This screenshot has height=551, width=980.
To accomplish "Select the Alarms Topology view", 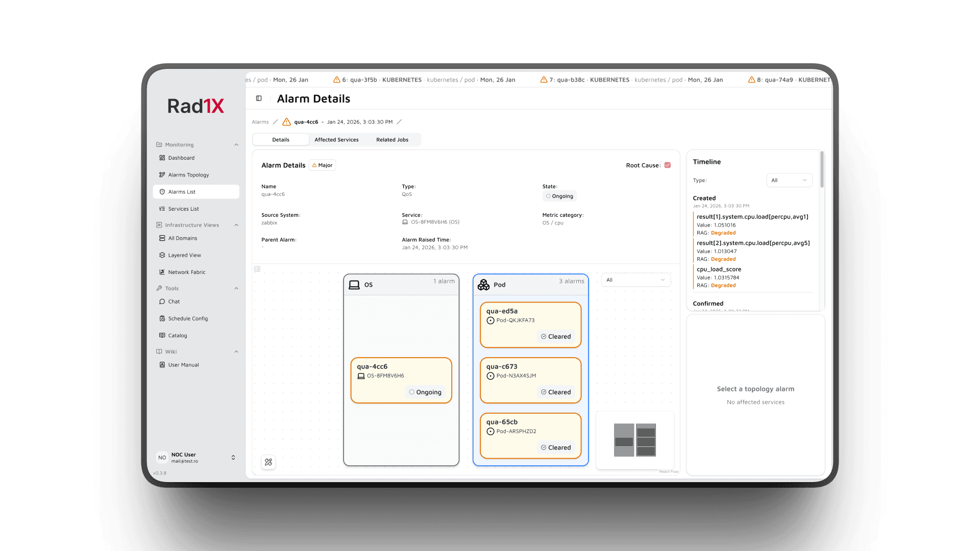I will [188, 174].
